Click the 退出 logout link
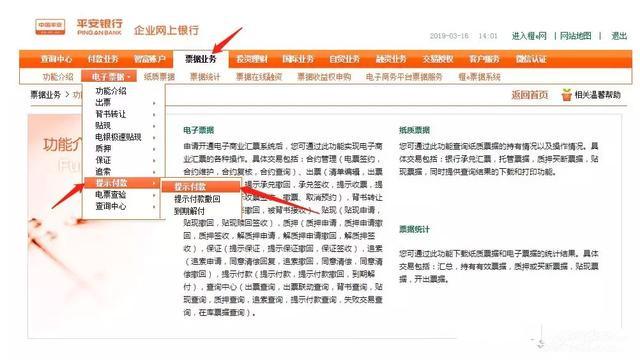The width and height of the screenshot is (640, 360). click(619, 36)
